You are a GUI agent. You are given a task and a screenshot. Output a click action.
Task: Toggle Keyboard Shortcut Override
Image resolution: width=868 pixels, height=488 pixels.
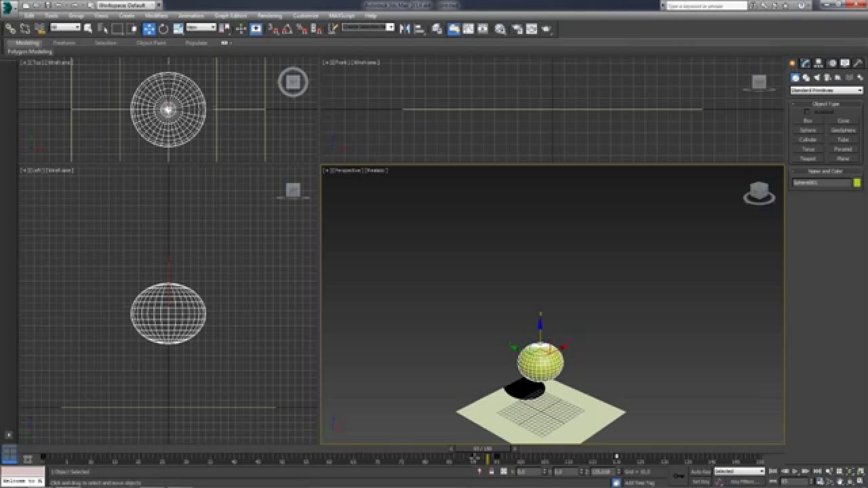[x=256, y=28]
